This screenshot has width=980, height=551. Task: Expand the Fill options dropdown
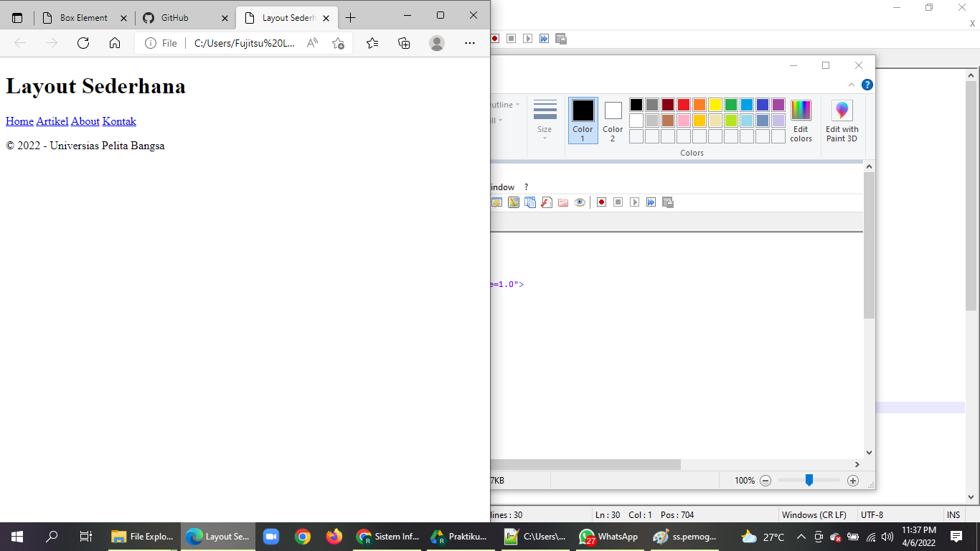tap(496, 121)
